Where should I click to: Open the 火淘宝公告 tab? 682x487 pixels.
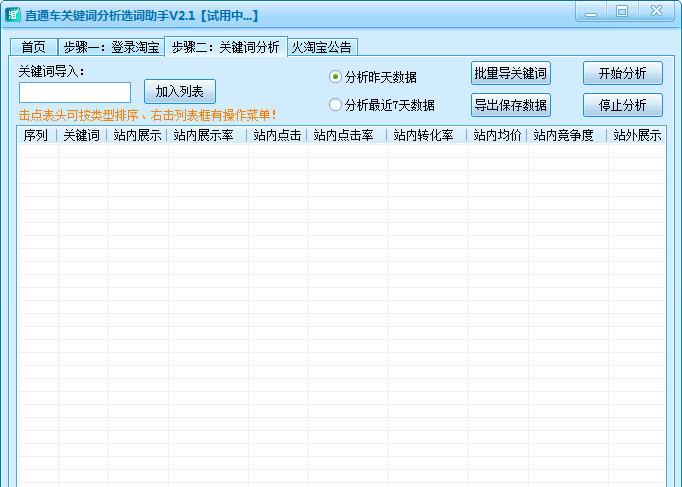[x=321, y=47]
